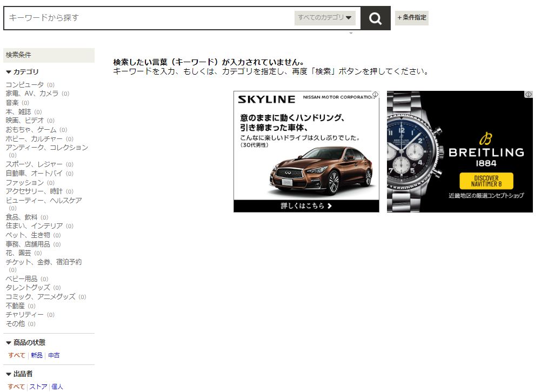The width and height of the screenshot is (541, 392).
Task: Click the 検索条件 sidebar header
Action: (49, 55)
